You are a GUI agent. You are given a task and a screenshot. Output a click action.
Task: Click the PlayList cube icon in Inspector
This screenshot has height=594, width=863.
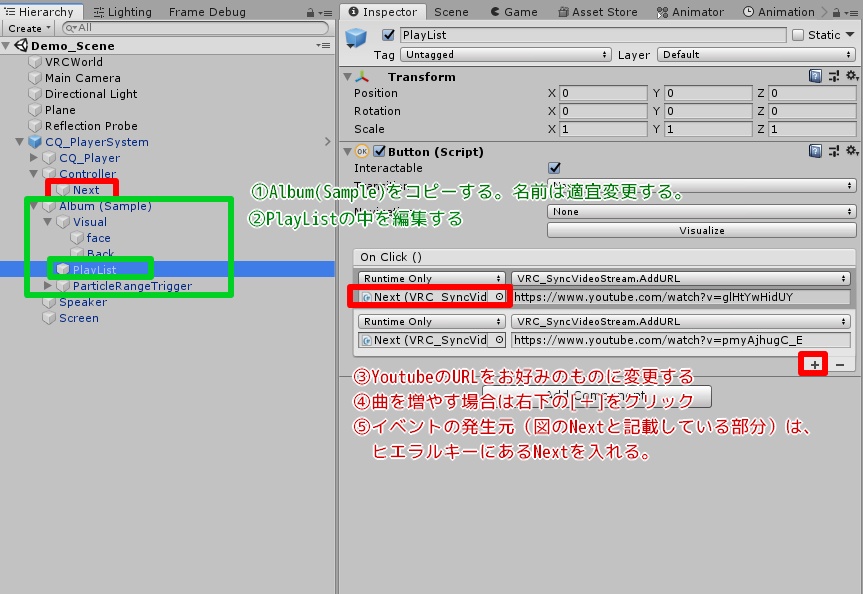356,34
